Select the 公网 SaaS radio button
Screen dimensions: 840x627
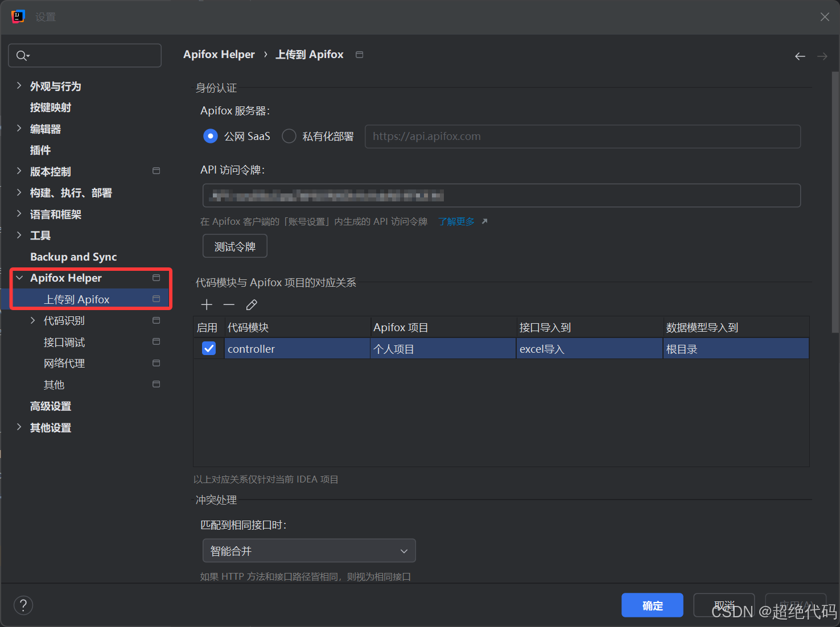[211, 136]
